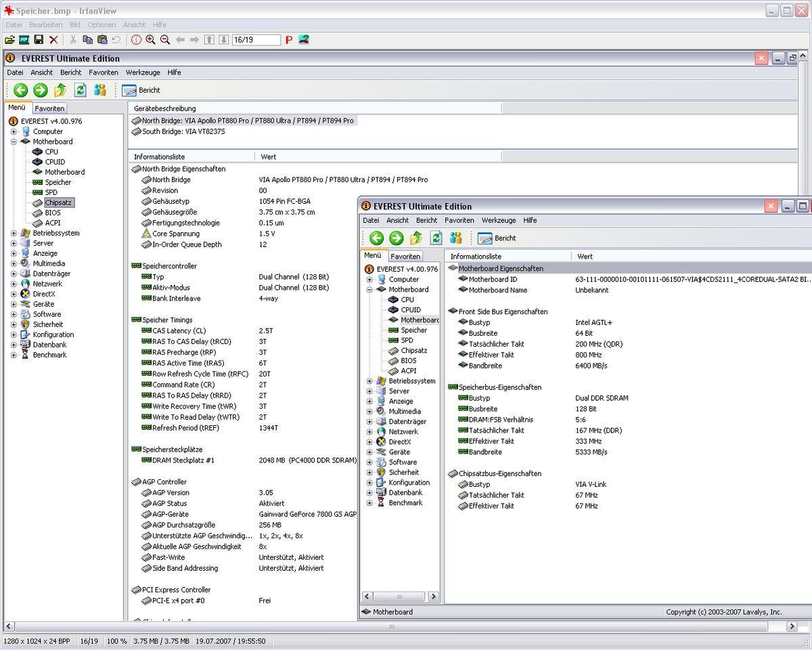
Task: Click the Informationsliste column header in background EVEREST
Action: (191, 156)
